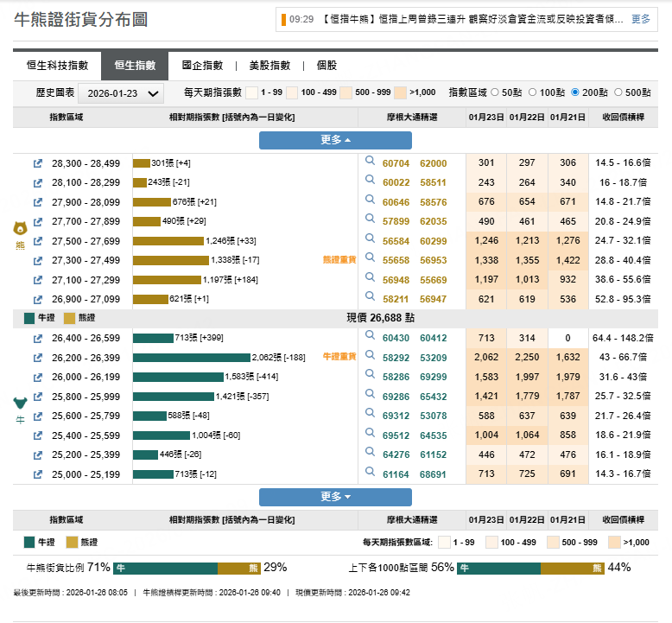Viewport: 672px width, 623px height.
Task: Expand more bear rows with top 更多 button
Action: (x=335, y=140)
